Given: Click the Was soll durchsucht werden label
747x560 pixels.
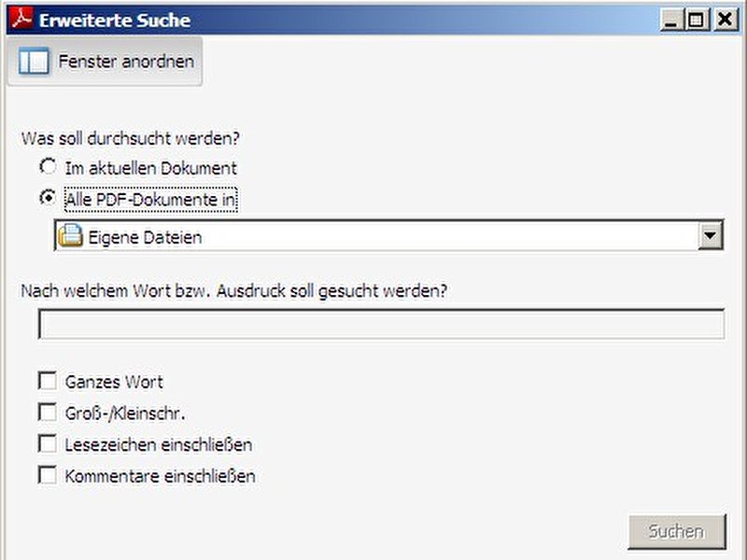Looking at the screenshot, I should (x=130, y=138).
